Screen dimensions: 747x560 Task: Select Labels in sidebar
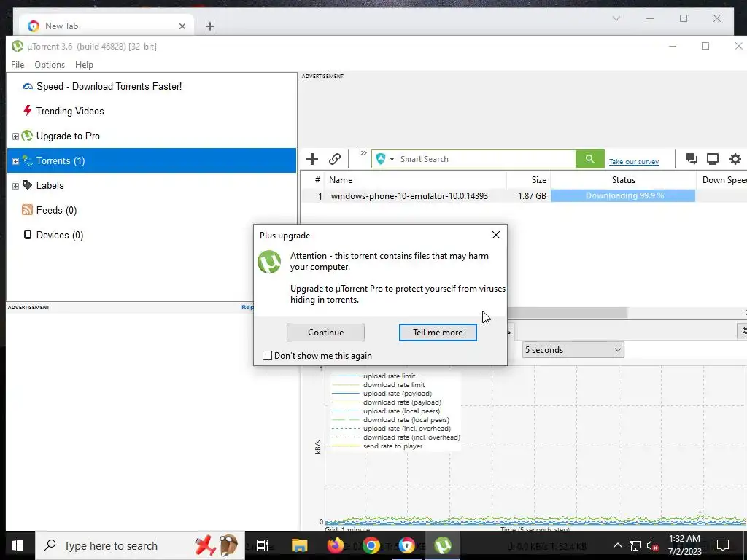(x=50, y=185)
